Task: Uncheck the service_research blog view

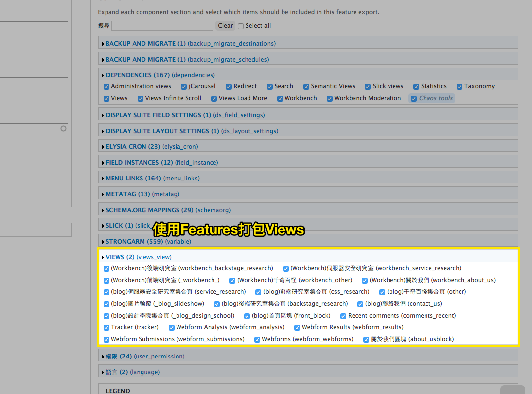Action: pyautogui.click(x=106, y=292)
